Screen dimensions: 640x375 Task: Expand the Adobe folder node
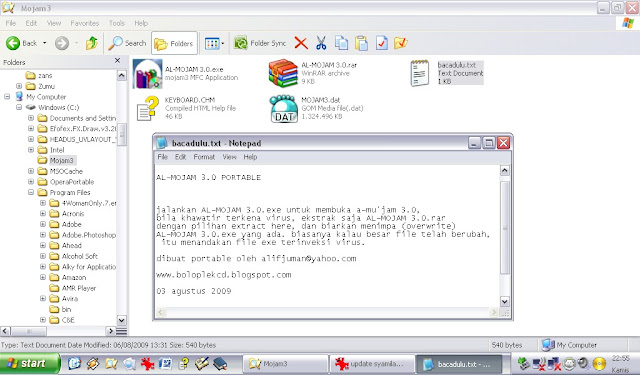pyautogui.click(x=43, y=224)
